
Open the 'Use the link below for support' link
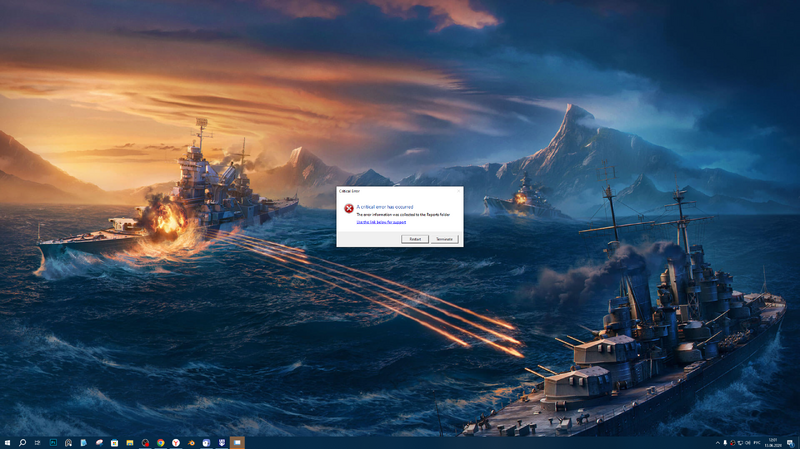click(x=381, y=222)
